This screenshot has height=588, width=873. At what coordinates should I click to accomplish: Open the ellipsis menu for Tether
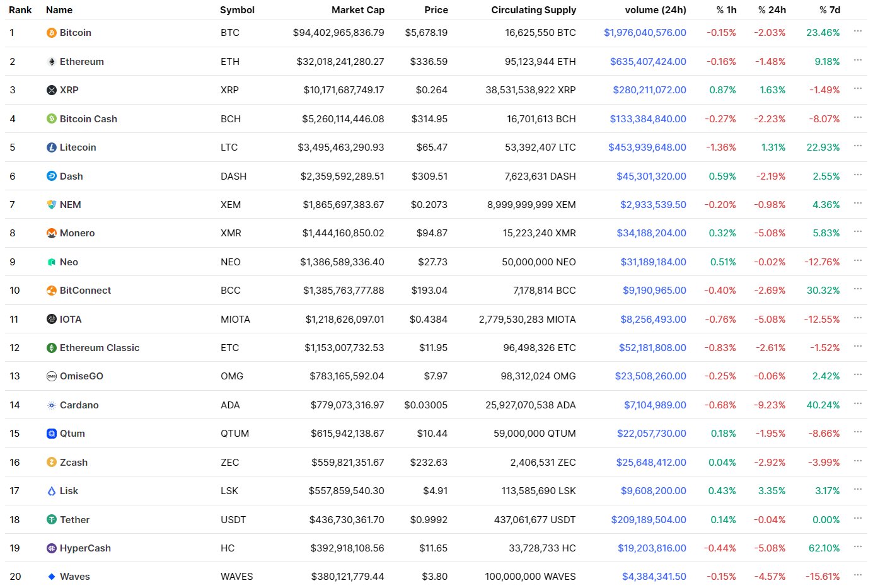pos(857,518)
